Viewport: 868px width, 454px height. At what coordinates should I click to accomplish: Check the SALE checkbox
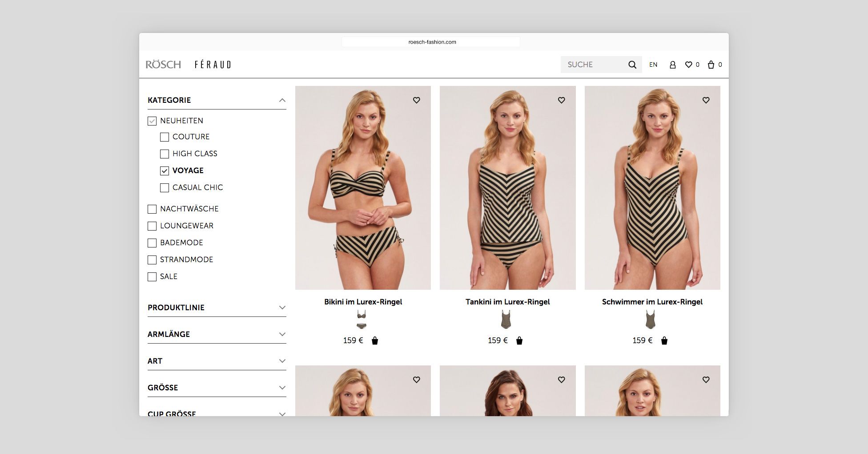click(x=152, y=277)
